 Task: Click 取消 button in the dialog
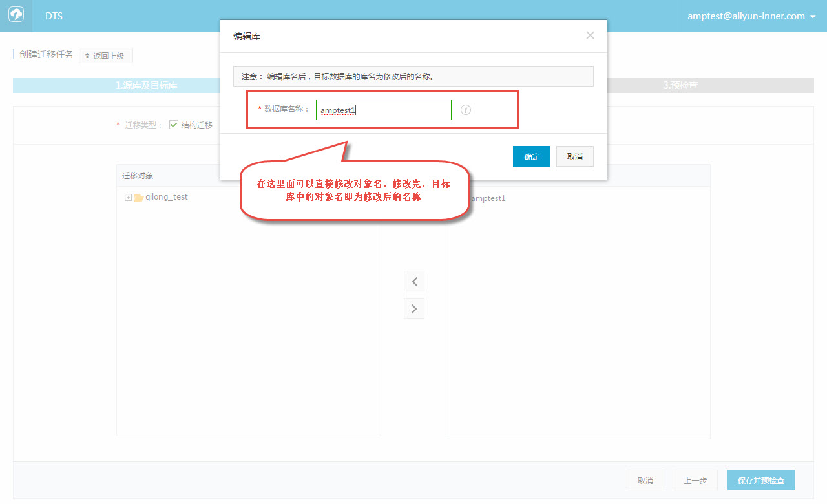pos(575,156)
